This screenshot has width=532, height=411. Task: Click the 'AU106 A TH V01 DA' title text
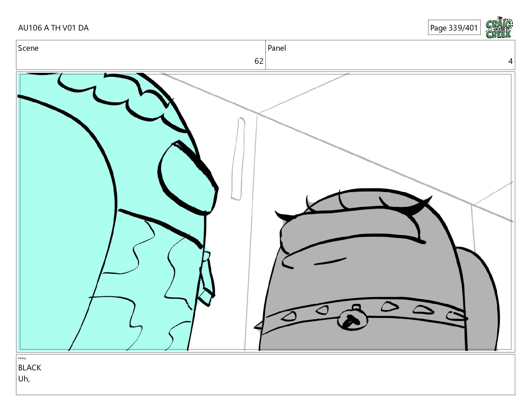[x=53, y=28]
